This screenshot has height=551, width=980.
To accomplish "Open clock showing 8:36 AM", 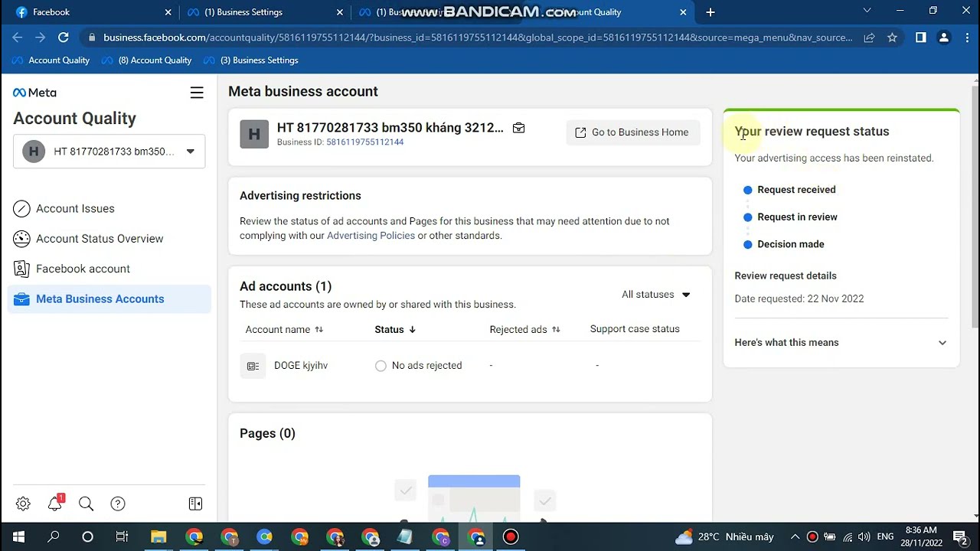I will (921, 536).
